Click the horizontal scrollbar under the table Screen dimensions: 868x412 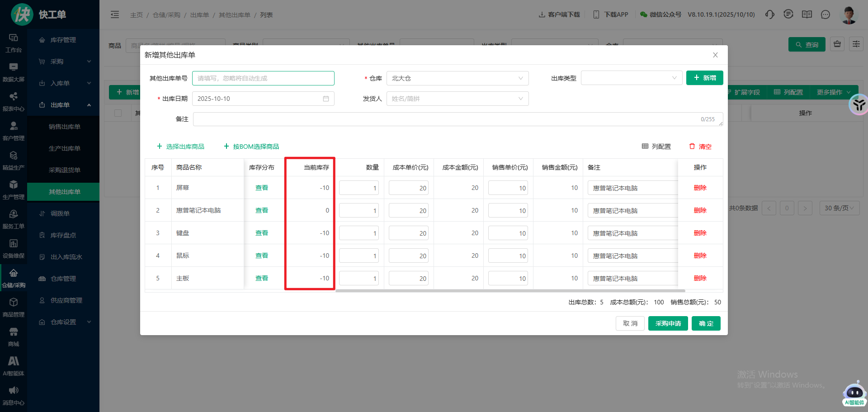pyautogui.click(x=510, y=291)
